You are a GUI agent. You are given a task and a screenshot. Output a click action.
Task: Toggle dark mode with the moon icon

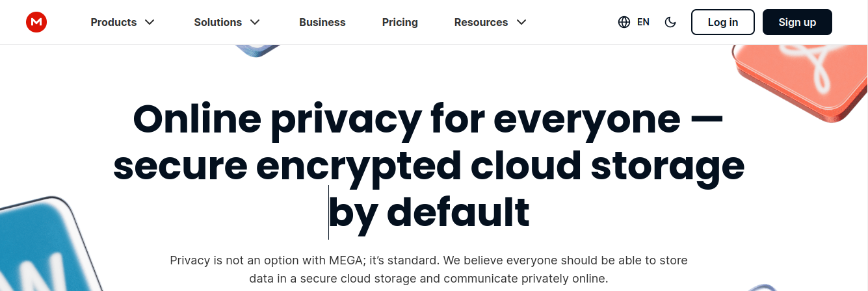tap(670, 22)
